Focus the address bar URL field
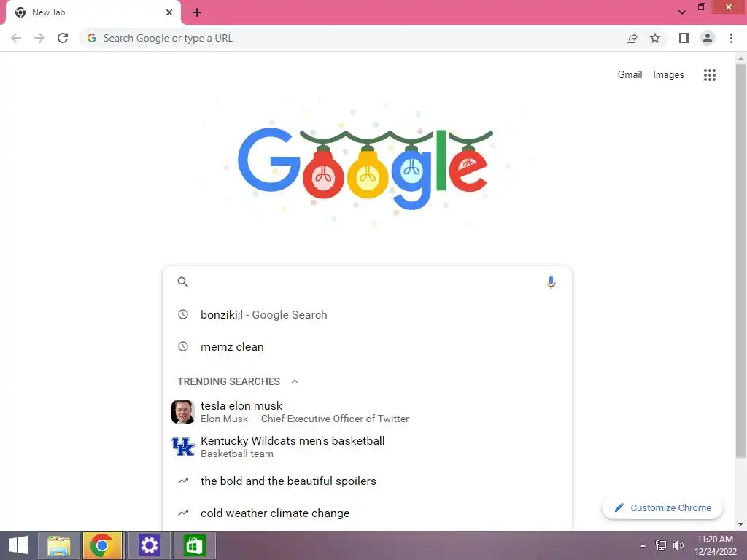This screenshot has width=747, height=560. pos(352,38)
